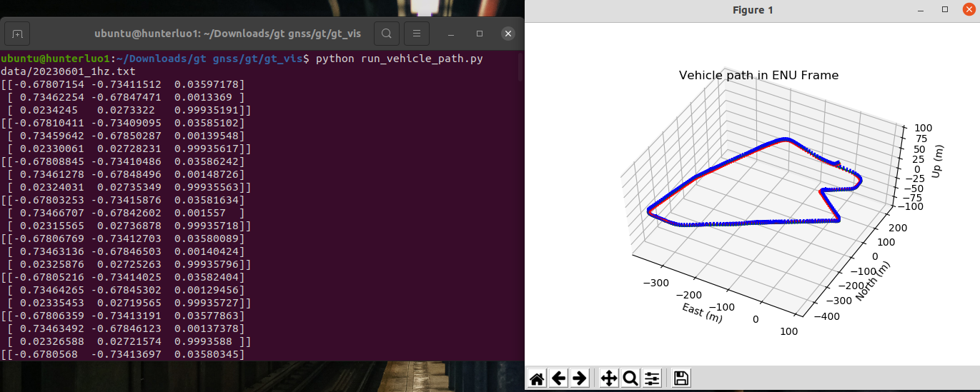
Task: Open new tab in terminal
Action: [18, 34]
